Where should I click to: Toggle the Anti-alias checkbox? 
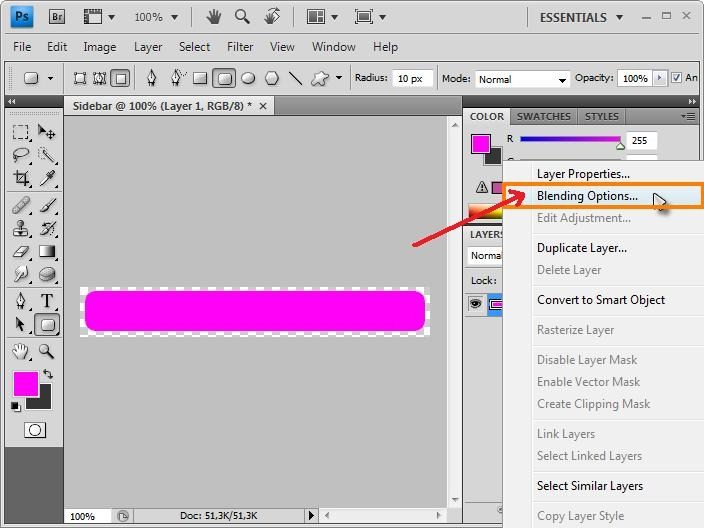[676, 78]
